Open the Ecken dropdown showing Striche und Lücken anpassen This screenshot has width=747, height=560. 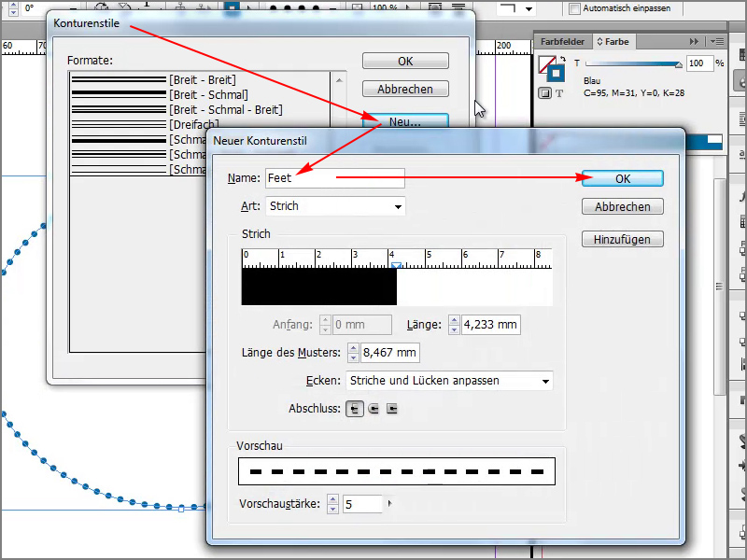(x=449, y=381)
